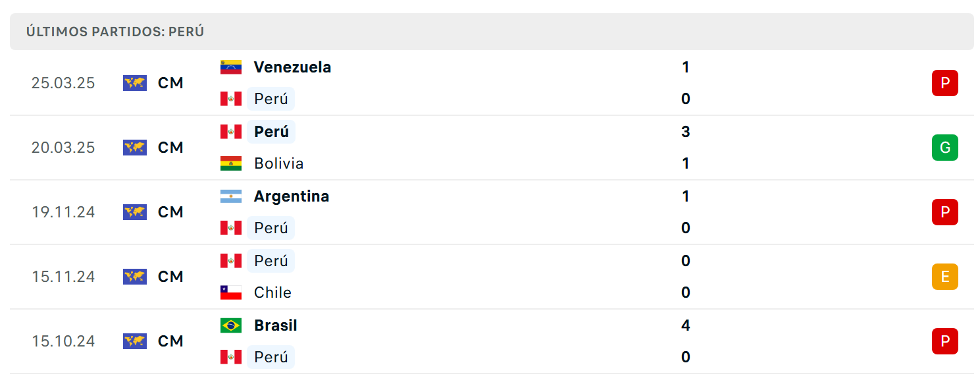Click the green G result badge
This screenshot has width=980, height=388.
(x=945, y=148)
